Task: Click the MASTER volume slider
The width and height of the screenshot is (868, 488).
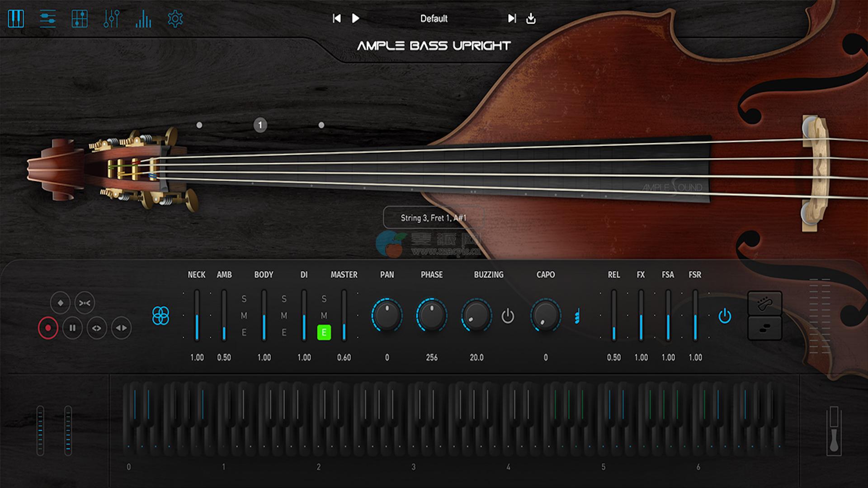Action: tap(344, 315)
